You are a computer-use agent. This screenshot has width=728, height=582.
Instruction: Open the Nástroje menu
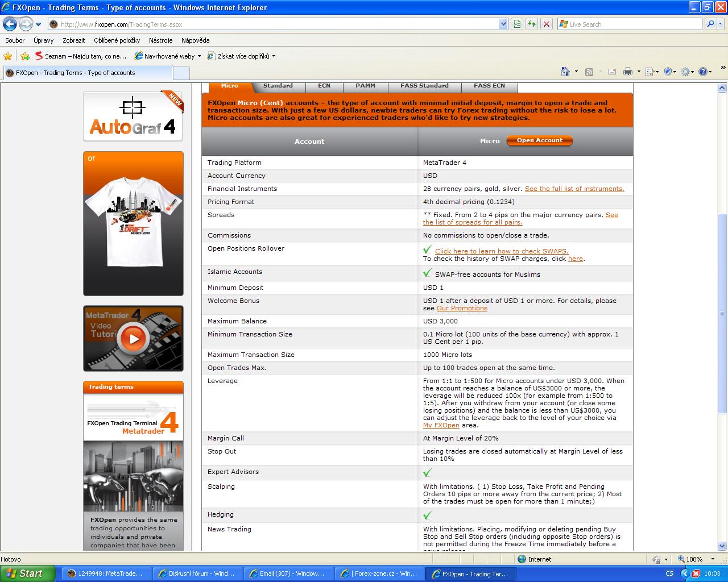(x=160, y=40)
